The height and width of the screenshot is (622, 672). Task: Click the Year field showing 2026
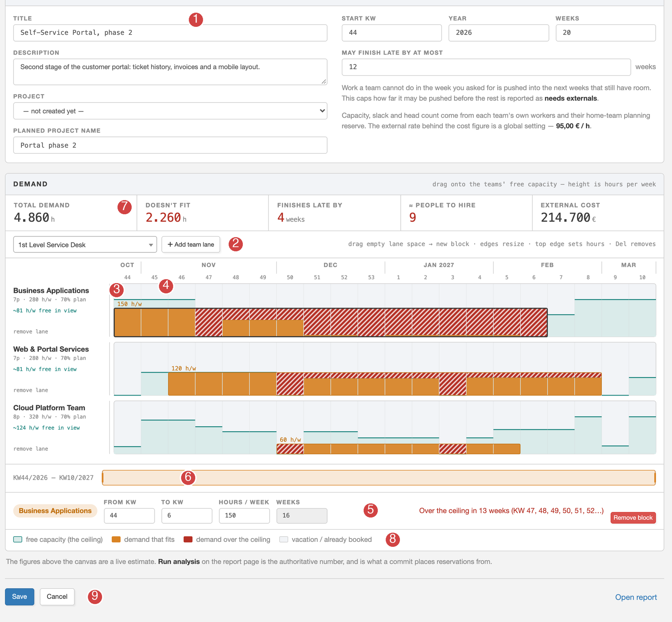499,33
